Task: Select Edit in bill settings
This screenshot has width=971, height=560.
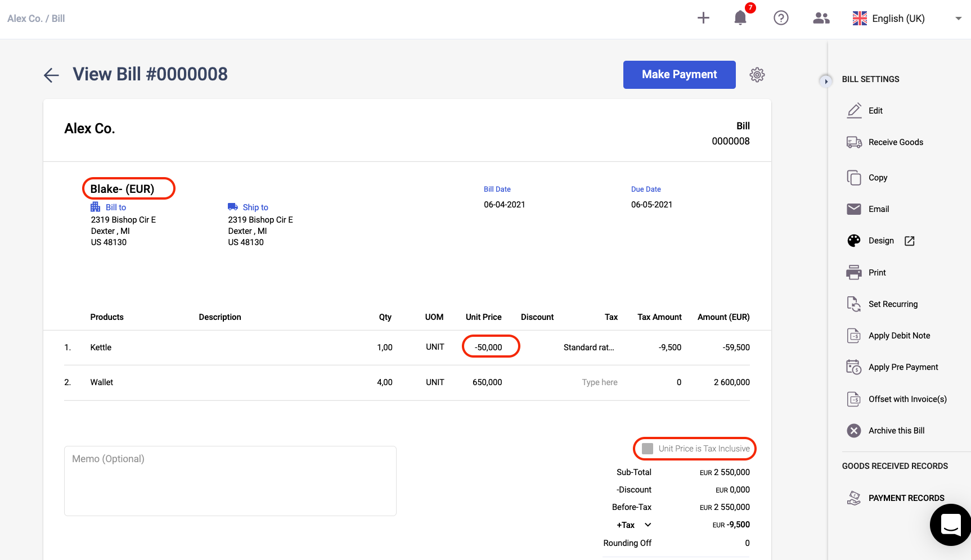Action: point(875,111)
